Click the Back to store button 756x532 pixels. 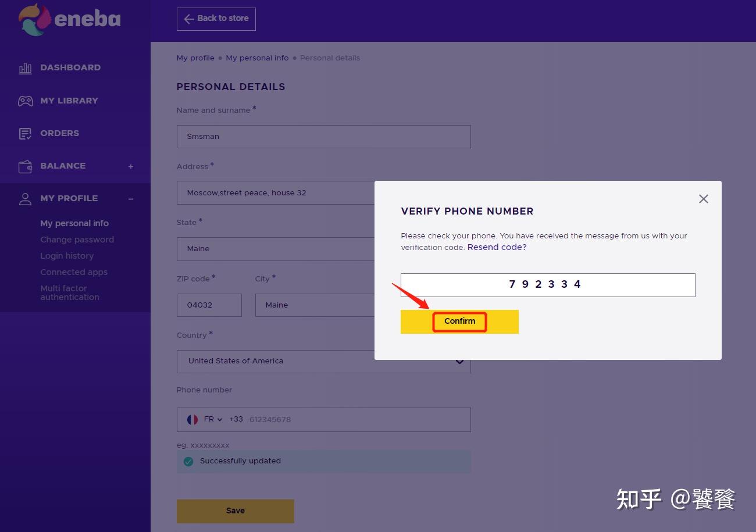click(x=216, y=19)
